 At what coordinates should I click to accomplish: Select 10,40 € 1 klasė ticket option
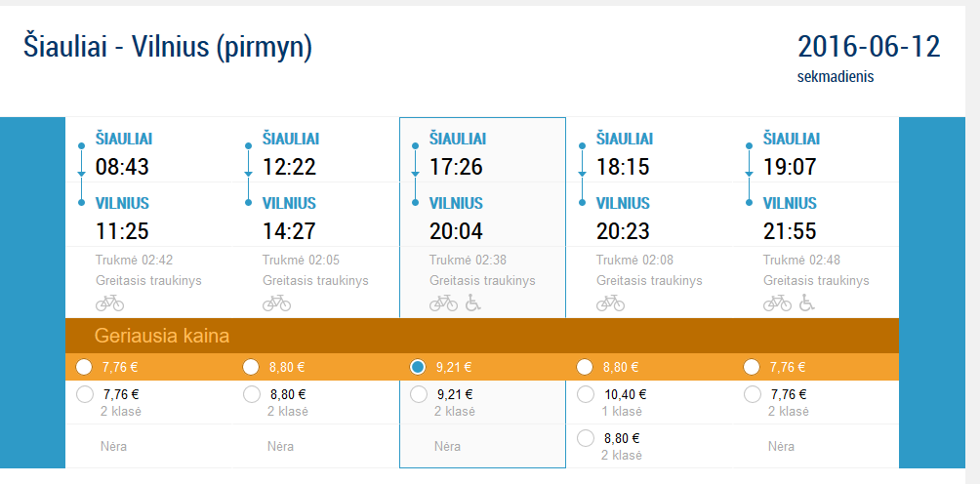pos(585,394)
